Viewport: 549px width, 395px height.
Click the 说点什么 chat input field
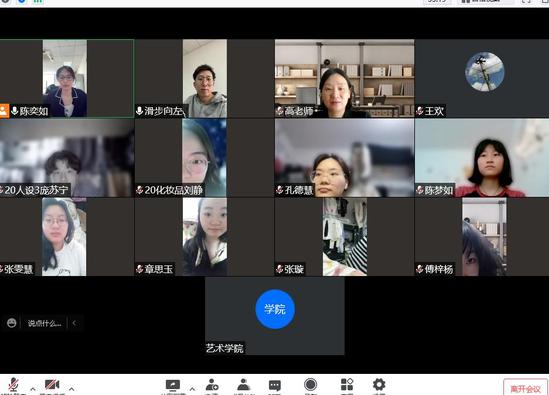click(x=44, y=323)
